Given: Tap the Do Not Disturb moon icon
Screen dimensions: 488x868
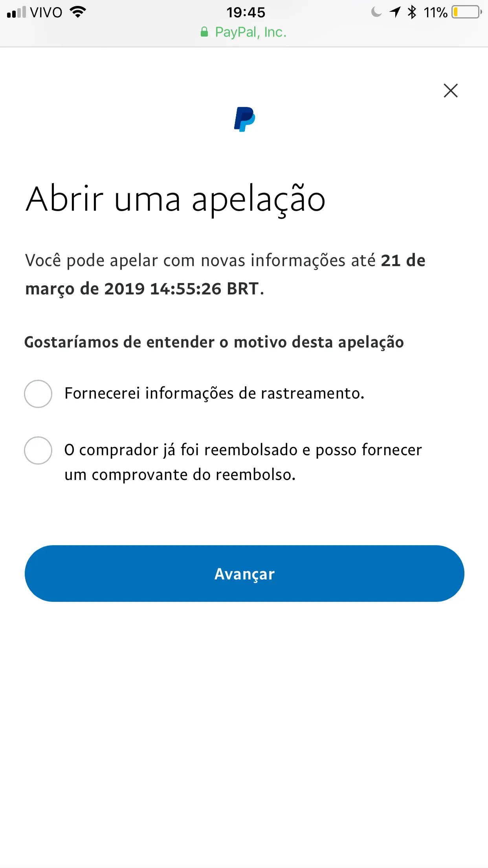Looking at the screenshot, I should tap(376, 12).
